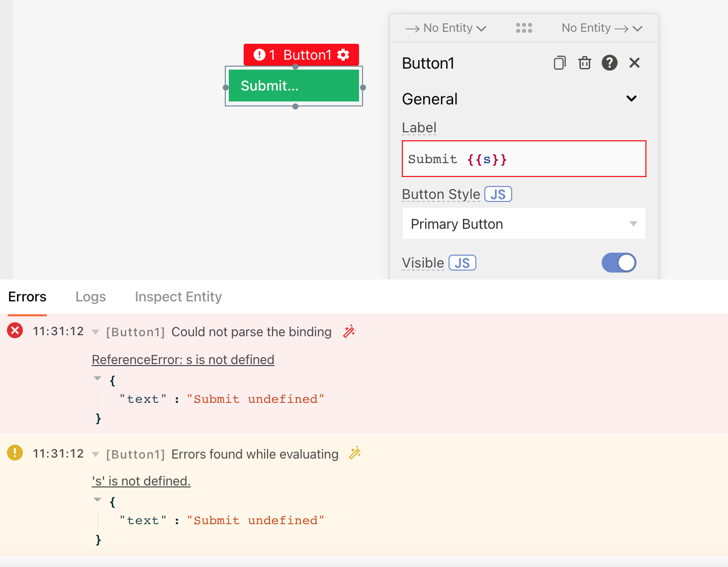
Task: Click the green Submit... button on canvas
Action: point(294,86)
